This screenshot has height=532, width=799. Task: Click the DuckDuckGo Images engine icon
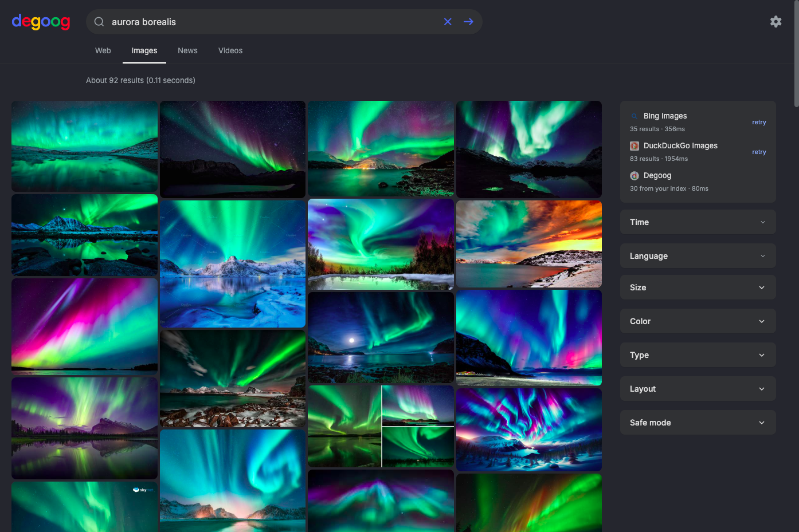[x=634, y=146]
